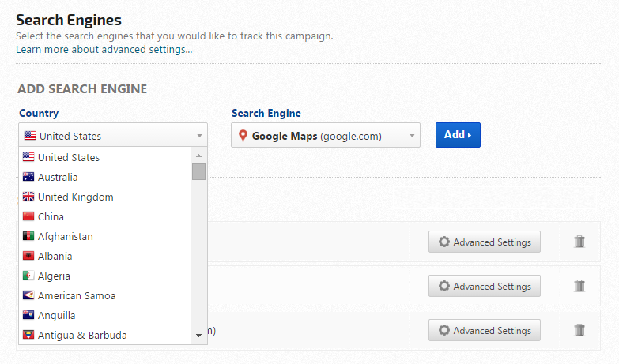619x364 pixels.
Task: Click the second row's trash delete icon
Action: click(x=579, y=286)
